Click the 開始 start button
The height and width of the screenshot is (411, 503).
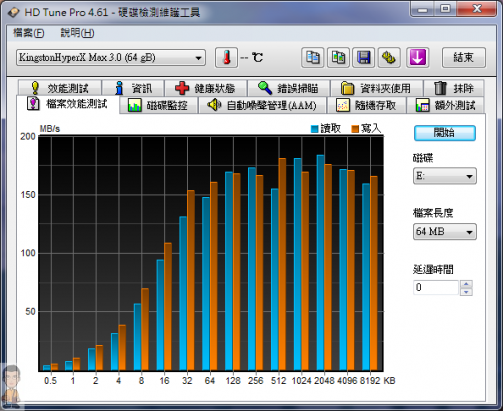(x=445, y=133)
